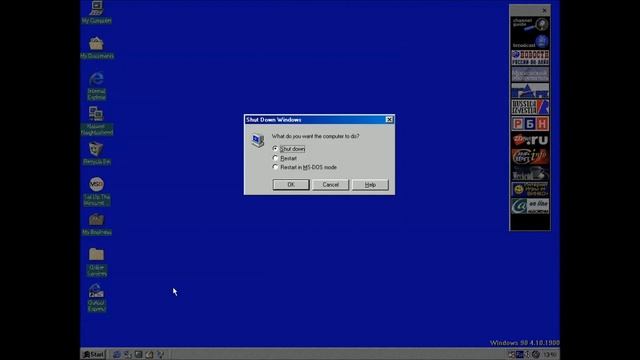Open the My Briefcase desktop icon
The image size is (640, 360).
coord(97,224)
